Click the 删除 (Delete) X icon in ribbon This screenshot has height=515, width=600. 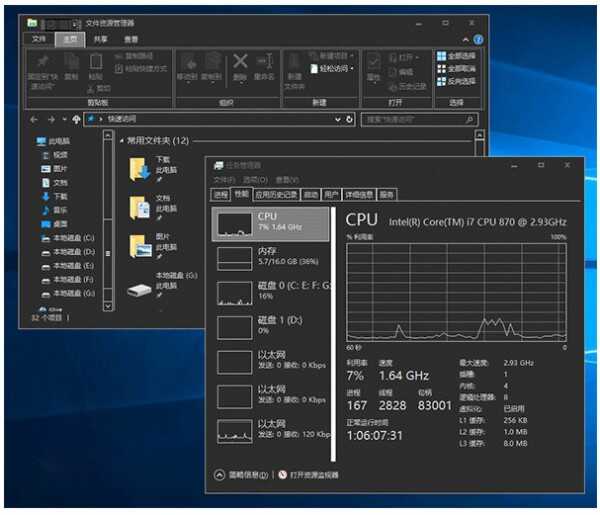coord(240,63)
